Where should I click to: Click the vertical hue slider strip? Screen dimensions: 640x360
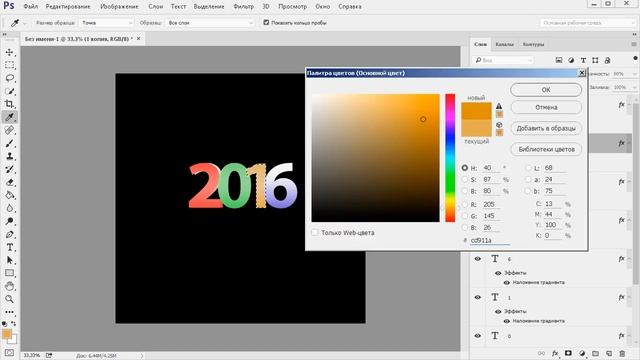[x=450, y=158]
